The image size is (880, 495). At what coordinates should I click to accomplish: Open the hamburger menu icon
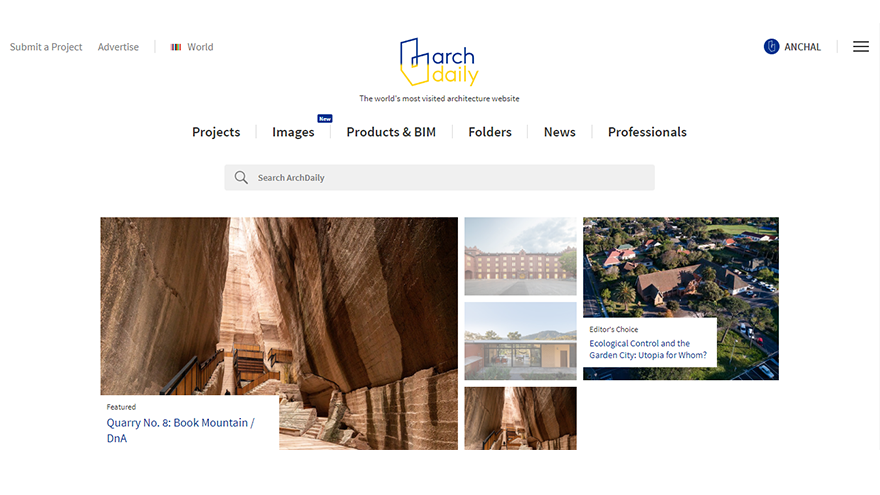point(860,47)
